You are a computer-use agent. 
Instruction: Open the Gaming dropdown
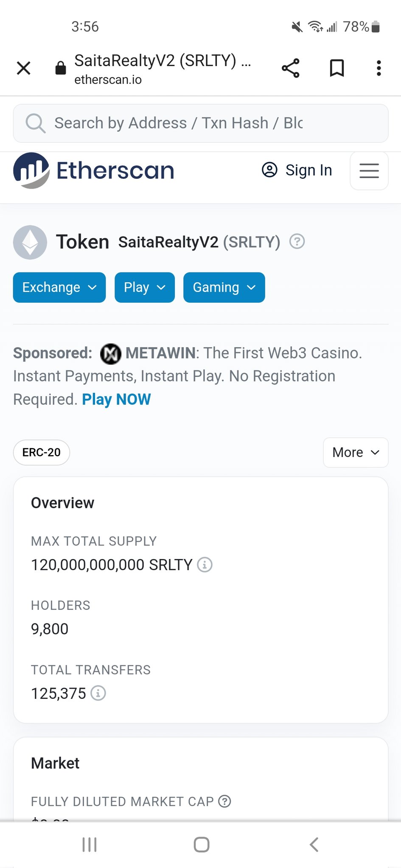tap(224, 287)
